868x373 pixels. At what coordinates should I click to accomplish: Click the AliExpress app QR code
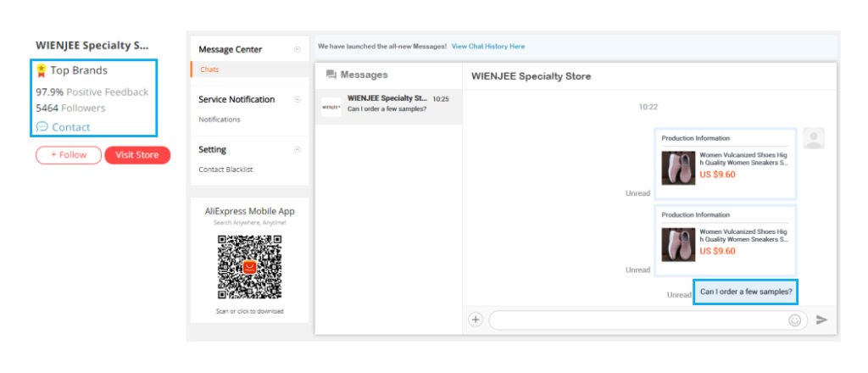point(250,267)
